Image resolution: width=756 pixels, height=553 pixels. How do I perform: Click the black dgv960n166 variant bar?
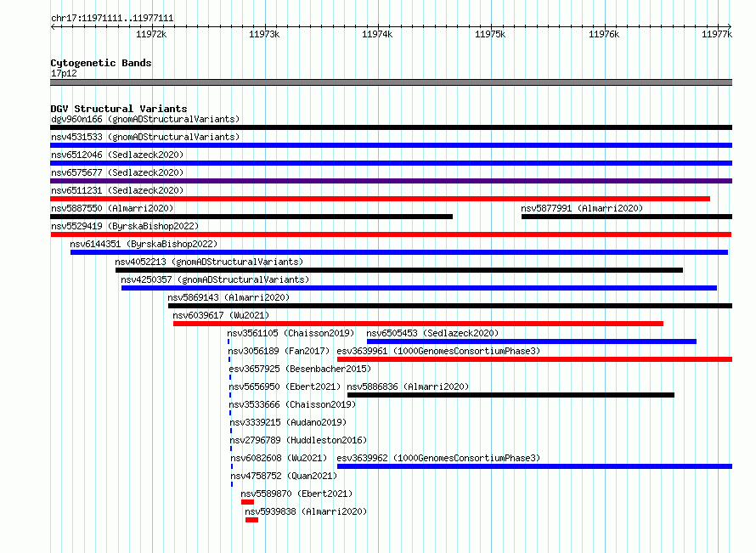tap(391, 127)
